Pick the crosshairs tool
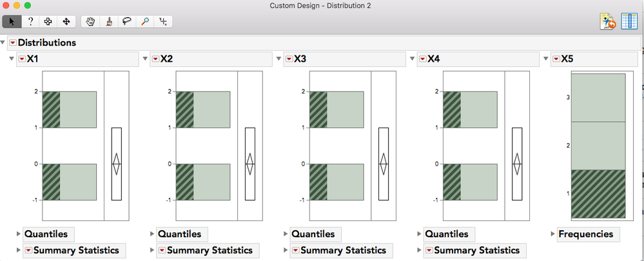 (163, 21)
